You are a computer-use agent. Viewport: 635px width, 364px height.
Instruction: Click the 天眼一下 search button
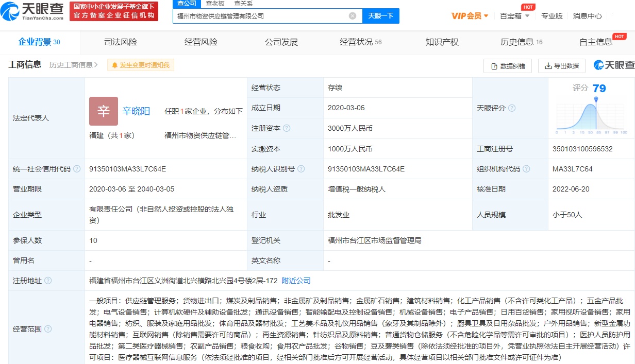pos(381,16)
